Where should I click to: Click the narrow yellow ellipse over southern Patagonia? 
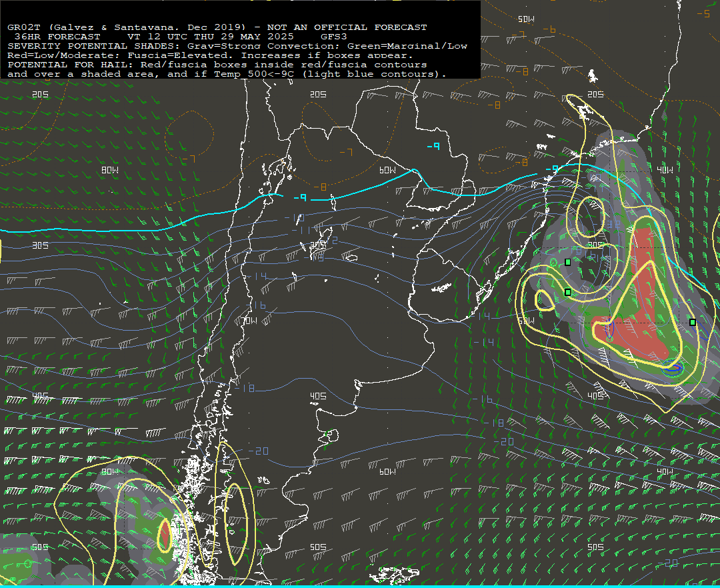click(235, 523)
